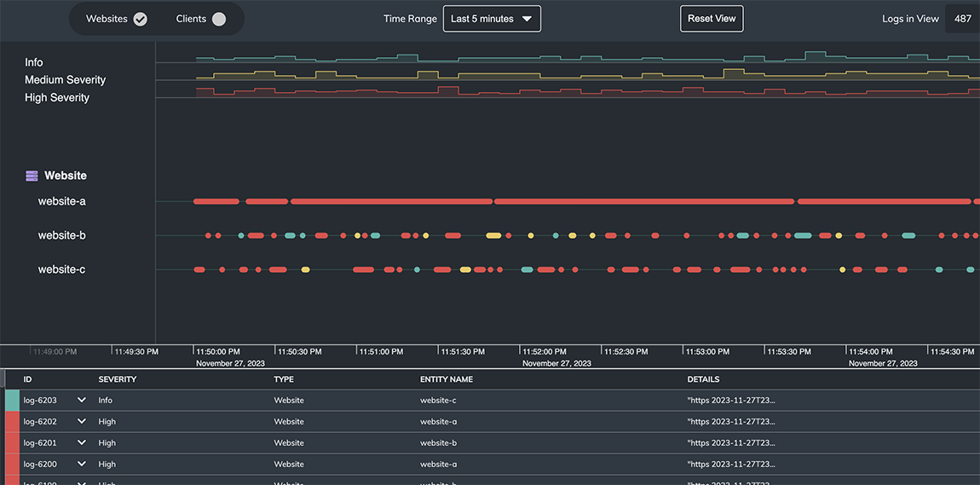Click the High Severity chart label
This screenshot has width=980, height=485.
point(57,97)
